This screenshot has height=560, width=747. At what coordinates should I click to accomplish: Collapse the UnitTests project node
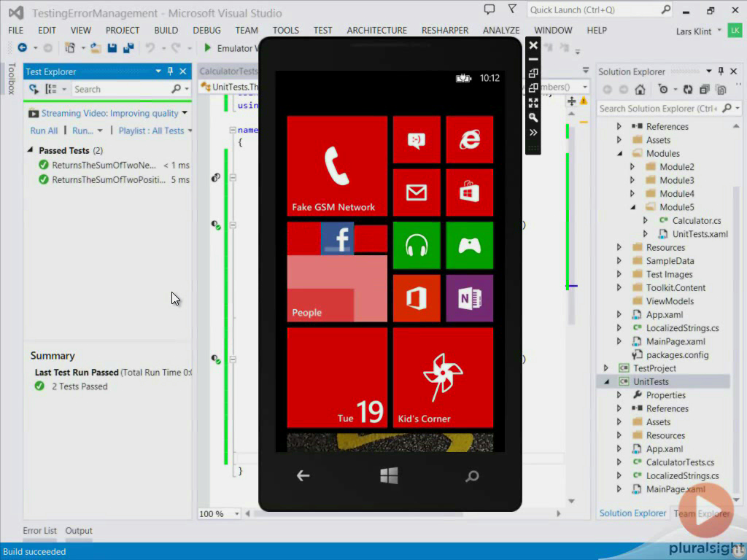(606, 381)
